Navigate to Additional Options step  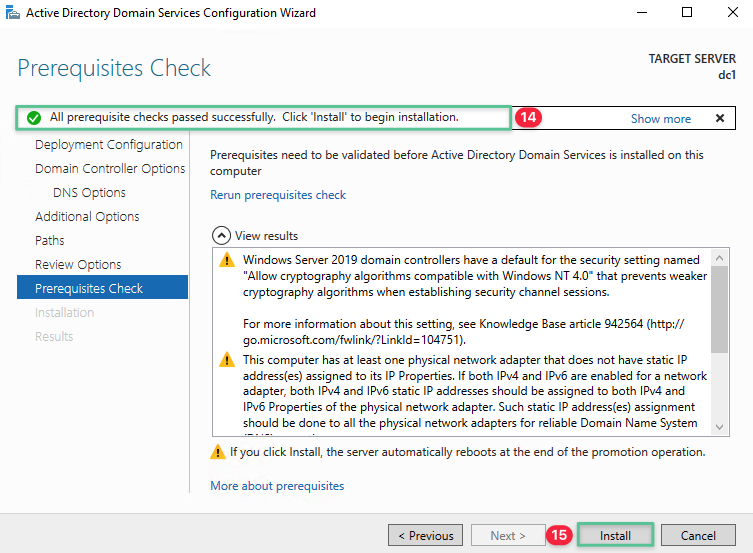[x=87, y=217]
